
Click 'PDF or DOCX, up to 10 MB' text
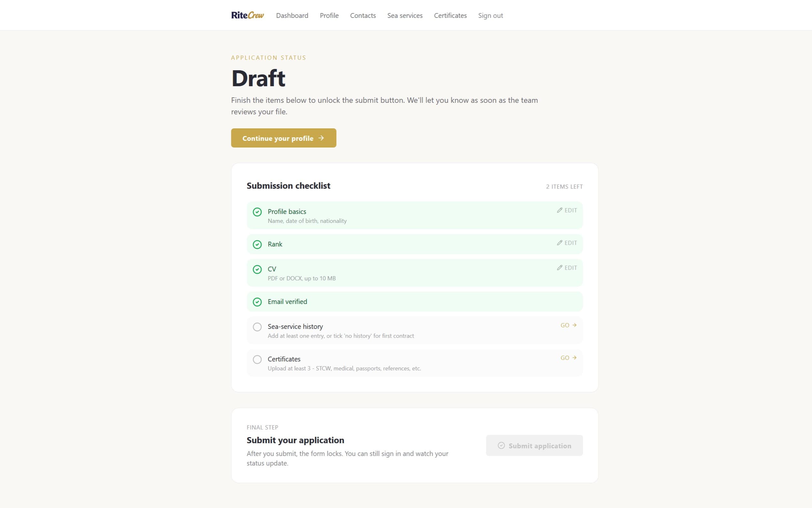point(302,278)
